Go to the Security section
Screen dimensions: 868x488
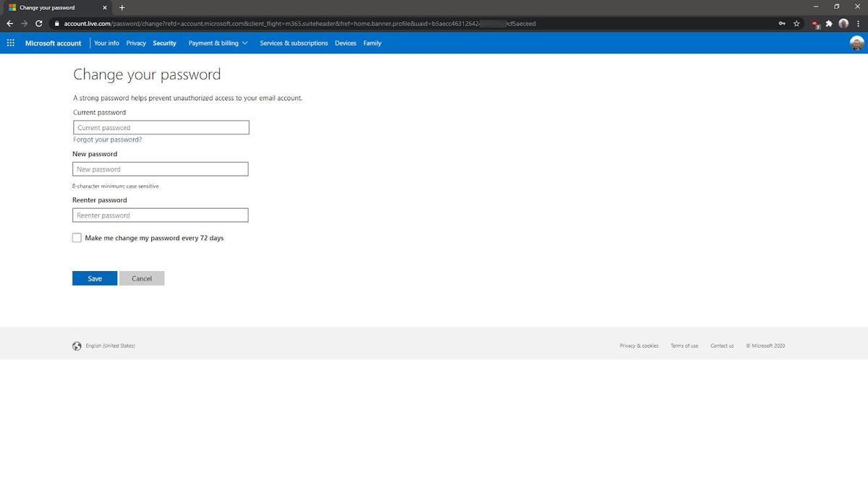[x=164, y=43]
